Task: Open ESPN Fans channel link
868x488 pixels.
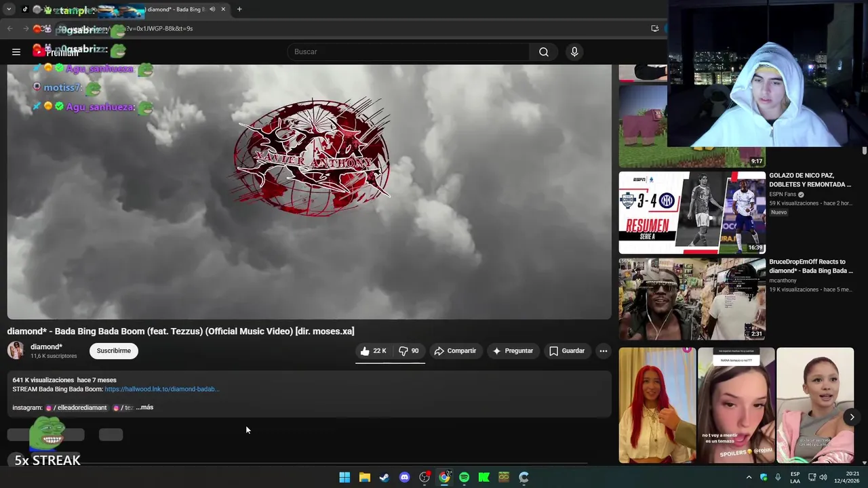Action: [783, 194]
